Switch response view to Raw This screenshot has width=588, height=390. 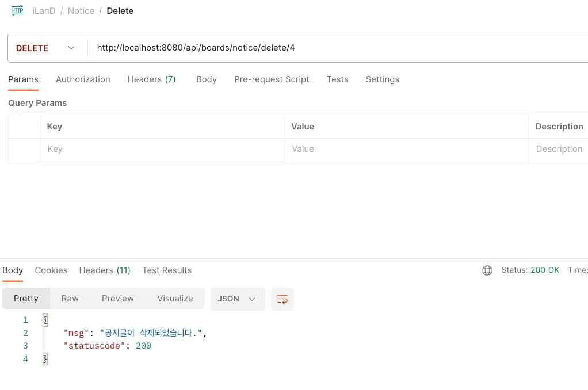(x=70, y=299)
